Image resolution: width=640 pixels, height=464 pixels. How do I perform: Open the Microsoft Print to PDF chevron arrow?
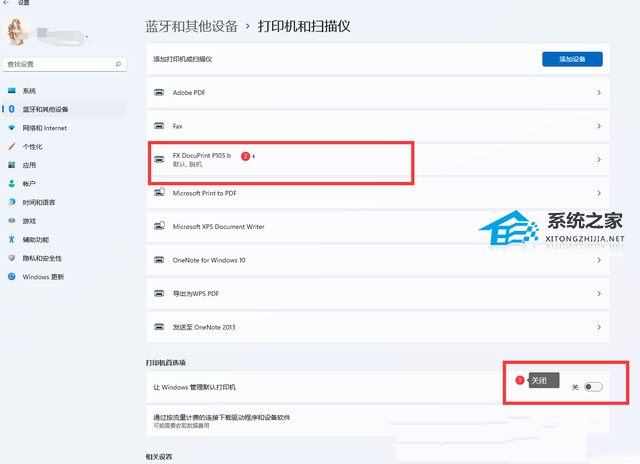click(x=598, y=193)
